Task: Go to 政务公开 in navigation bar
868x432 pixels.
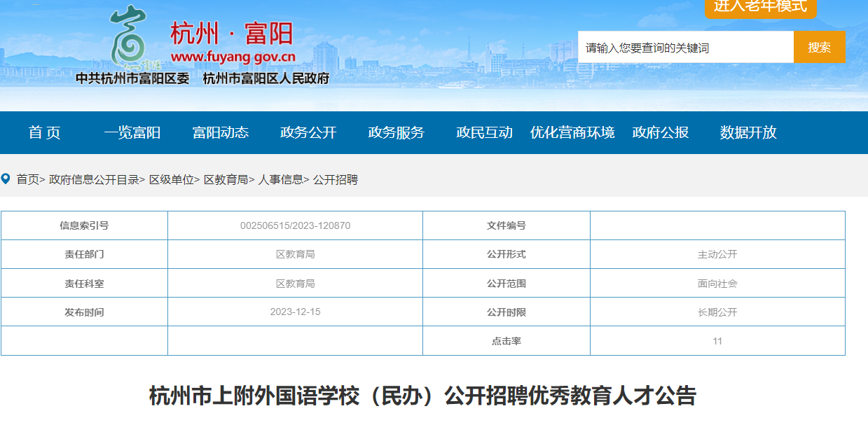Action: tap(308, 132)
